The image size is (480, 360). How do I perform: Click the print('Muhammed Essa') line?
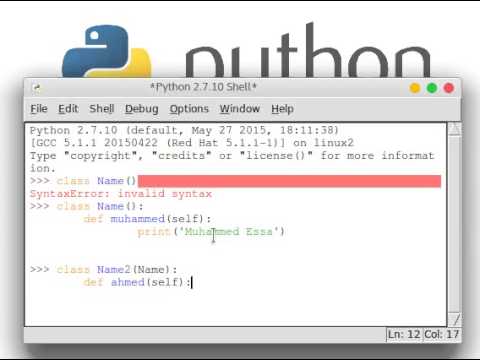[x=211, y=232]
